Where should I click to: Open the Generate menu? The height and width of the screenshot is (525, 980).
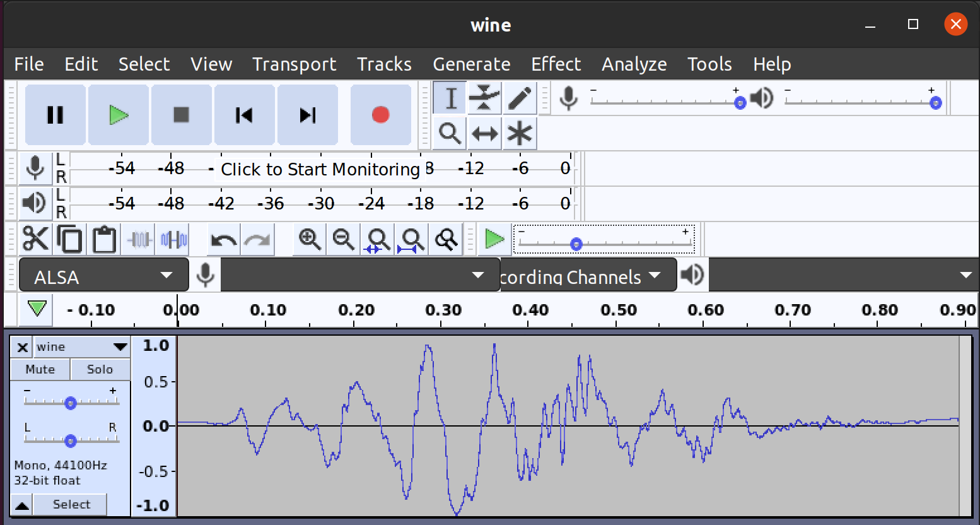click(472, 64)
